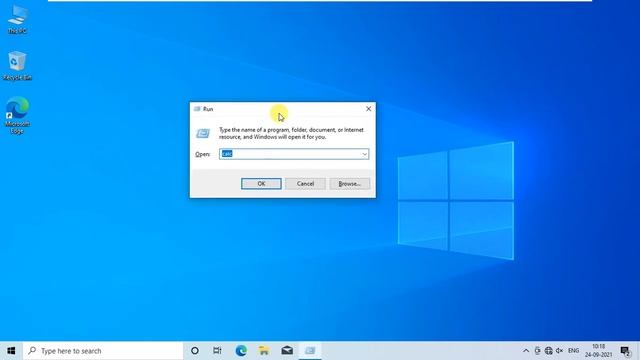
Task: Click the tray icon left of network
Action: (x=538, y=351)
